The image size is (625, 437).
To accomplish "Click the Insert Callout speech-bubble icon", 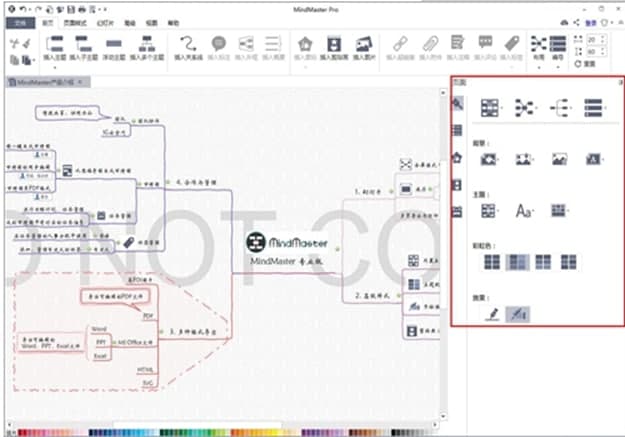I will [x=219, y=43].
